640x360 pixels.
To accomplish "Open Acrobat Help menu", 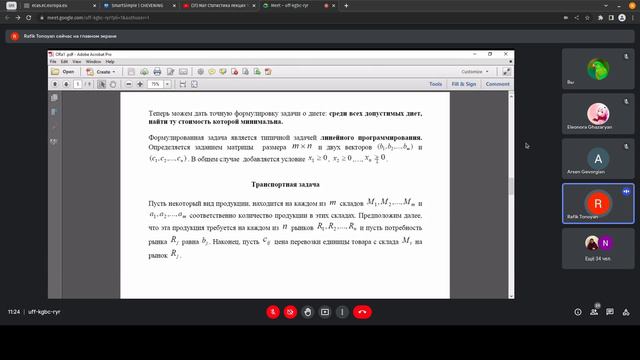I will click(x=110, y=62).
